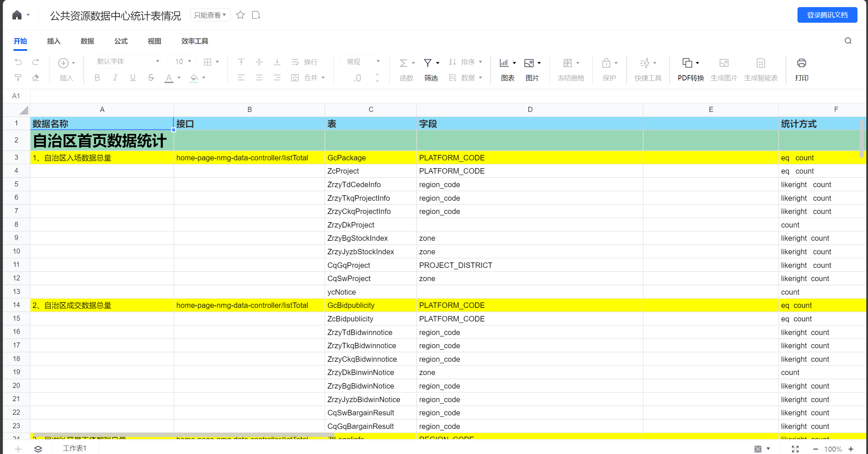Click the insert chart icon
The image size is (868, 454).
point(504,63)
